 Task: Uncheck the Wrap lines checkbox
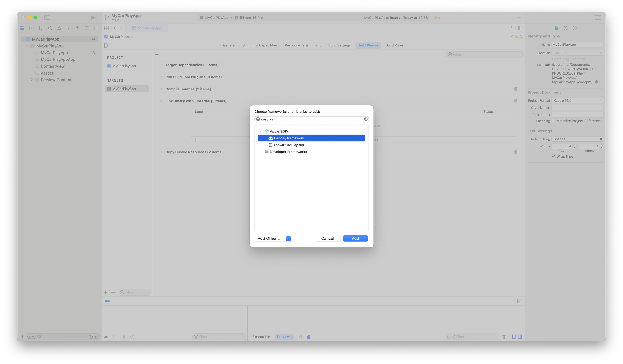tap(553, 157)
